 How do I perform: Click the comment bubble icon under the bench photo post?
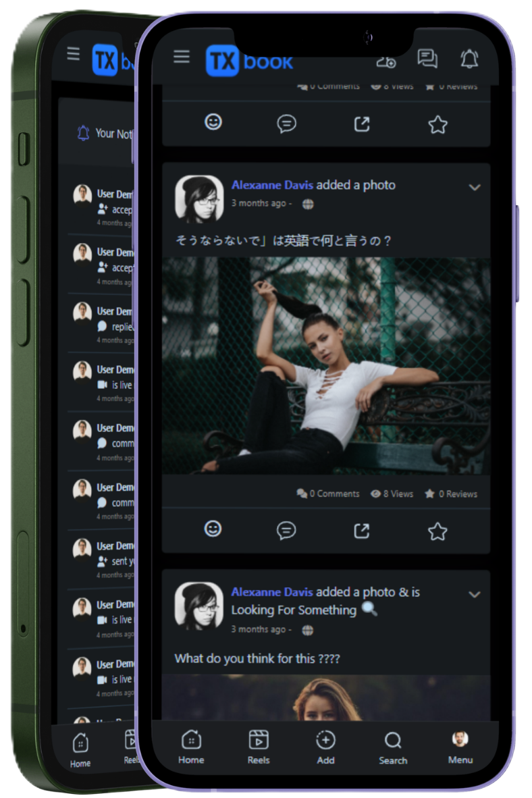click(286, 530)
